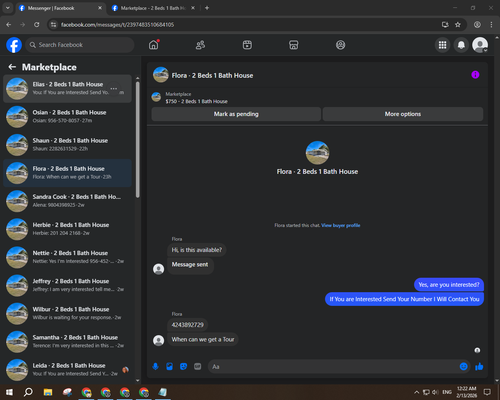The width and height of the screenshot is (500, 400).
Task: Close the Messenger browser tab
Action: point(100,8)
